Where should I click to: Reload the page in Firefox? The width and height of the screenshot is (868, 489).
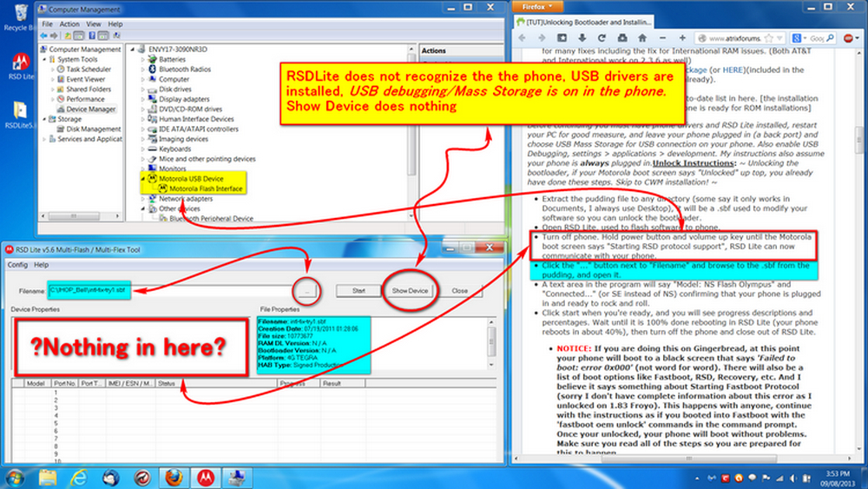point(602,37)
